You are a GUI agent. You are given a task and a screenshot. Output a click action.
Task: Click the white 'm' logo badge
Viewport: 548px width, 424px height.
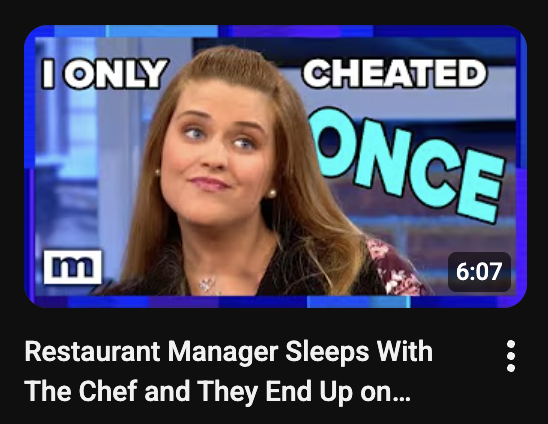tap(73, 267)
